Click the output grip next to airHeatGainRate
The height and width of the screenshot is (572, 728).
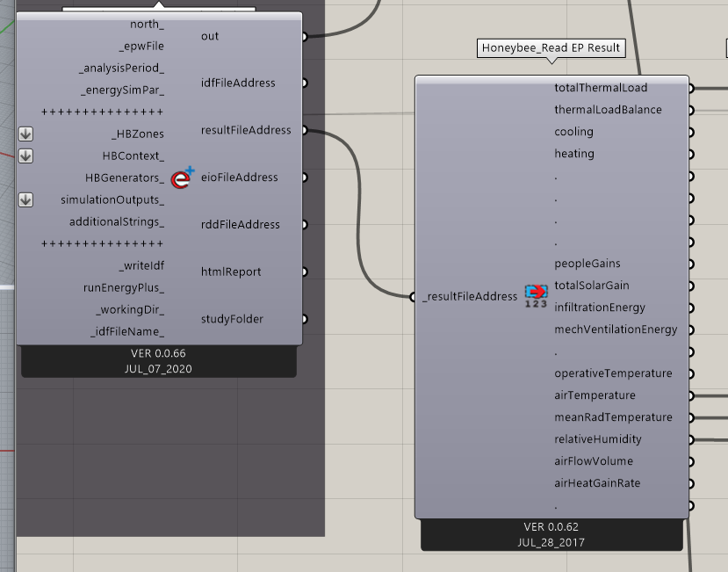(x=691, y=484)
